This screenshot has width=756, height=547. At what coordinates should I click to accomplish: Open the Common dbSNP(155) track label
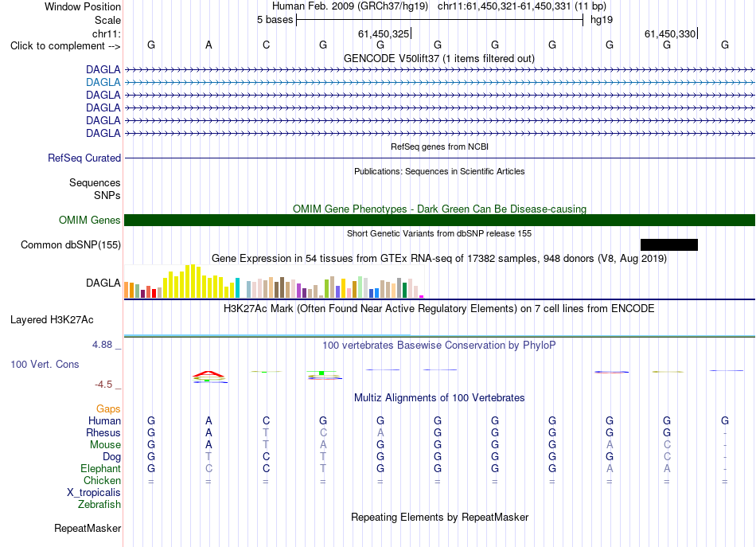pos(70,244)
